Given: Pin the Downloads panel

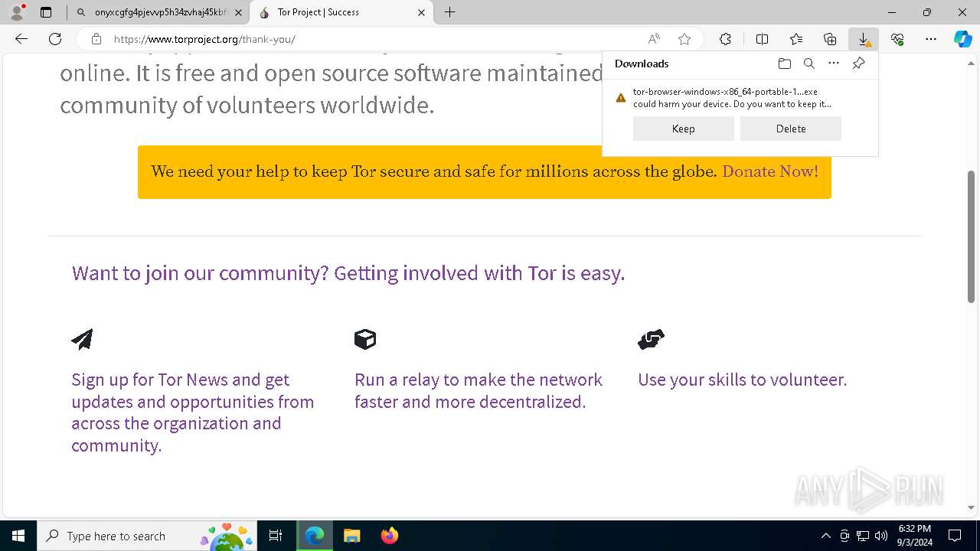Looking at the screenshot, I should pos(858,64).
